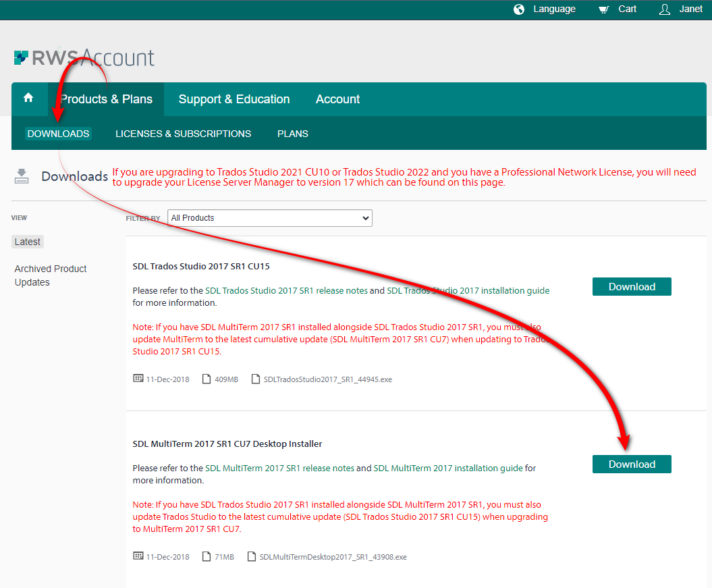Open SDL MultiTerm 2017 SR1 release notes
Viewport: 712px width, 588px height.
[279, 468]
